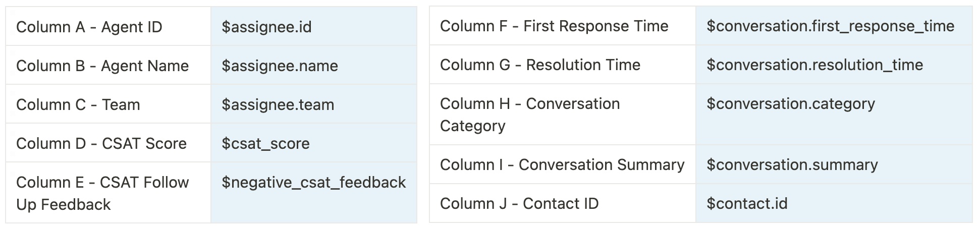980x227 pixels.
Task: Click the "Column E - CSAT Follow Up Feedback" cell
Action: tap(102, 193)
